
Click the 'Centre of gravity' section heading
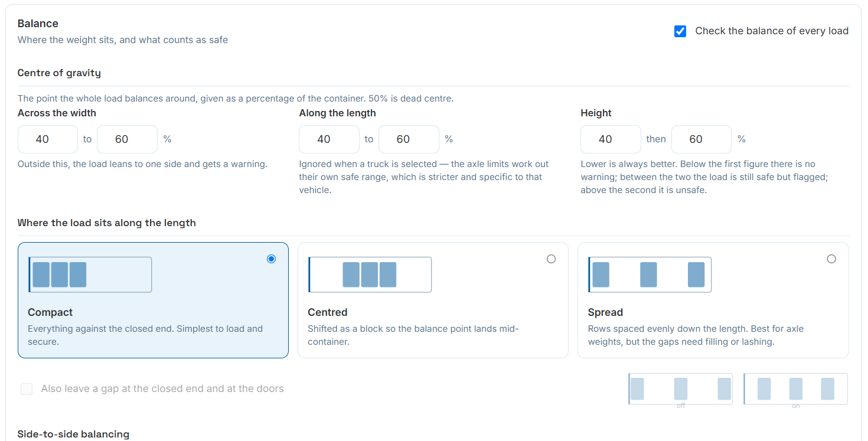tap(59, 73)
